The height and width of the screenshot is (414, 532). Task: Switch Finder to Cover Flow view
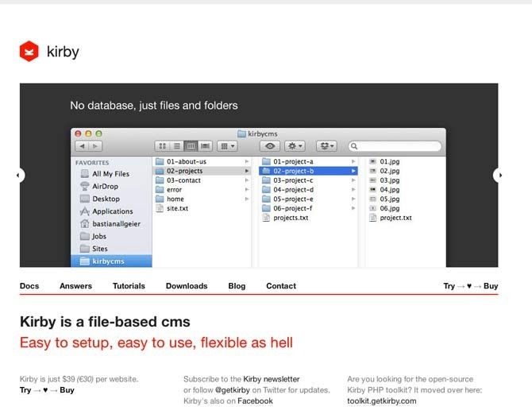click(206, 146)
